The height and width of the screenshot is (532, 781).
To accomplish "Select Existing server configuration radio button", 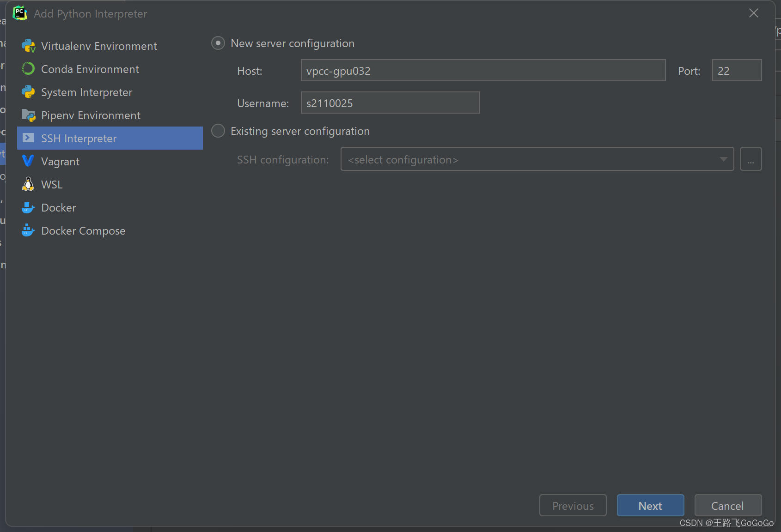I will [x=218, y=131].
